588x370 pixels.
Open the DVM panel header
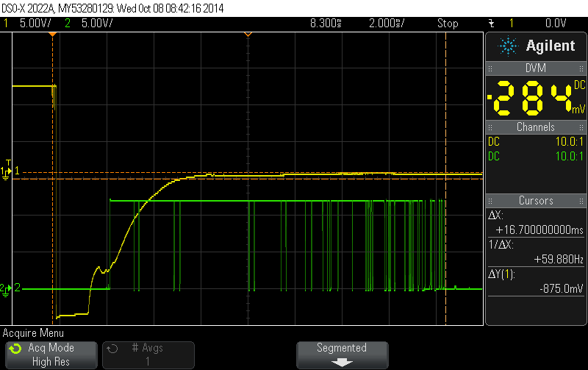536,68
